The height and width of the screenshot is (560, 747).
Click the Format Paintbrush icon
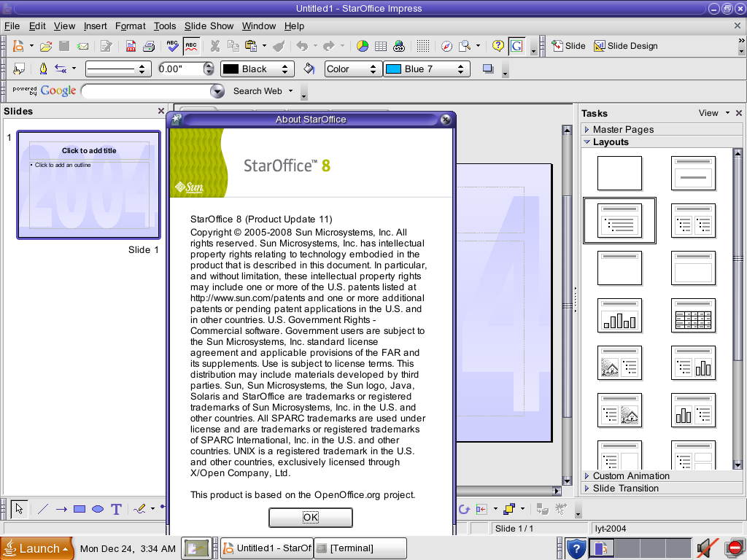[x=279, y=46]
